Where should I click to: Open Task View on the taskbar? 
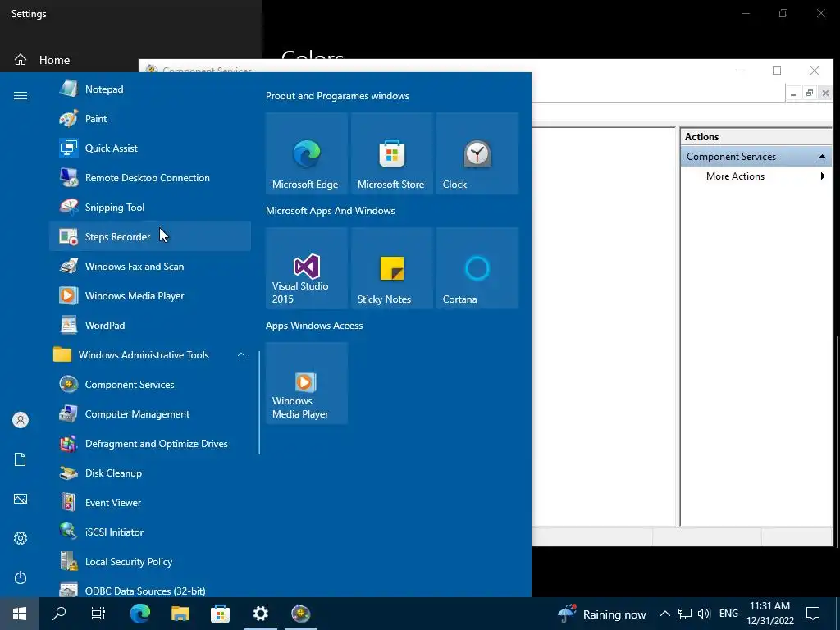pyautogui.click(x=98, y=614)
